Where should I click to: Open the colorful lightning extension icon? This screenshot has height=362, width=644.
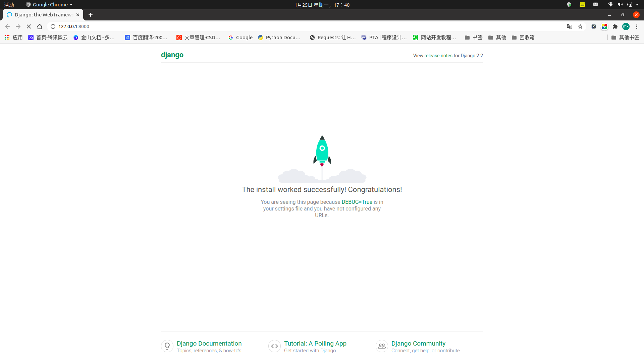pyautogui.click(x=604, y=26)
